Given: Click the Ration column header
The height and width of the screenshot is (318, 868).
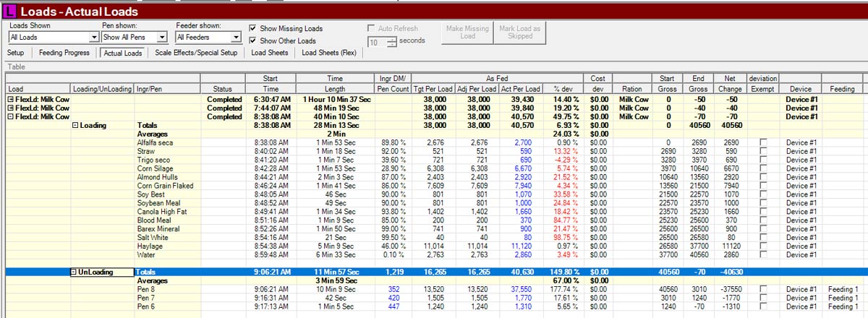Looking at the screenshot, I should pyautogui.click(x=631, y=90).
